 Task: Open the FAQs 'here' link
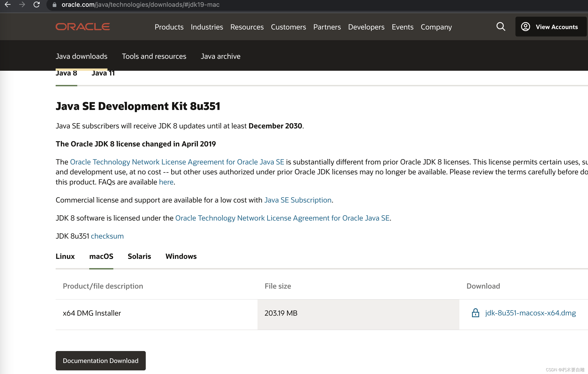point(166,182)
